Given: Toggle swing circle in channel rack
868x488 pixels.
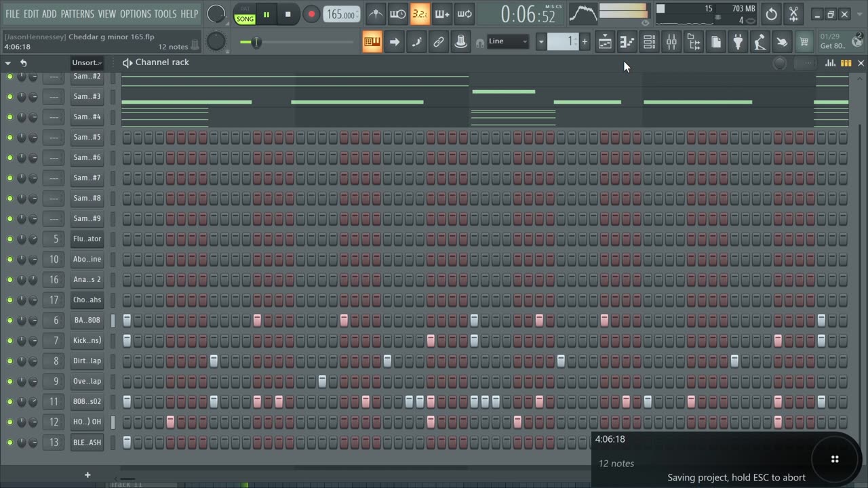Looking at the screenshot, I should tap(780, 63).
